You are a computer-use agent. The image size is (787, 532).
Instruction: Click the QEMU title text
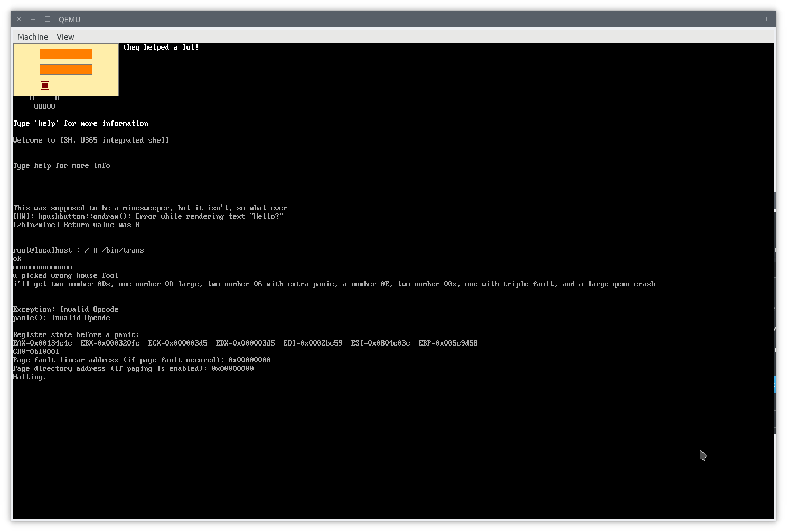point(70,19)
